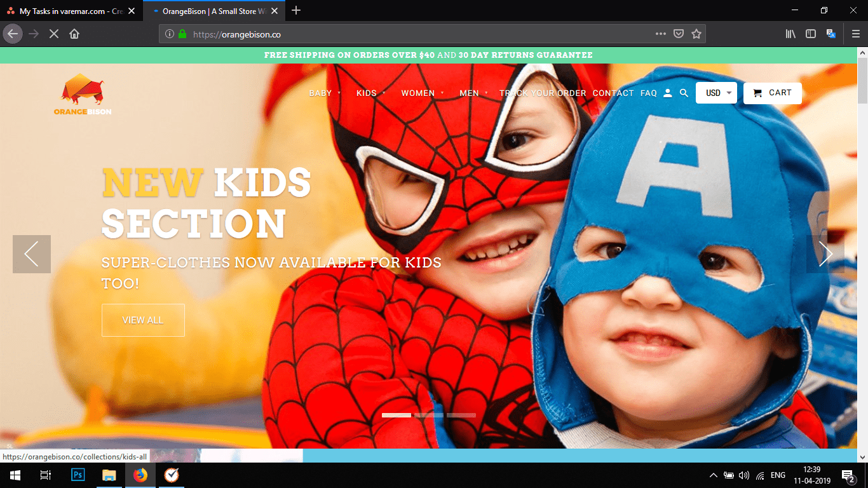Open volume control in tray
The image size is (868, 488).
click(x=744, y=475)
